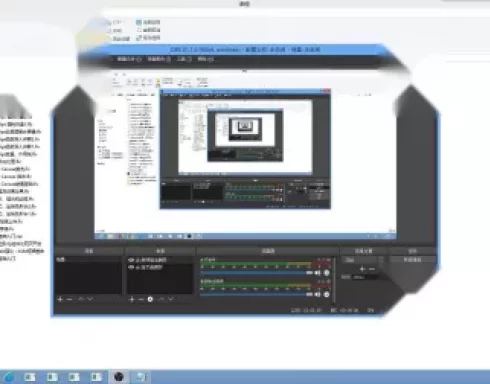Remove selected source with minus icon
Viewport: 490px width, 384px height.
[141, 299]
